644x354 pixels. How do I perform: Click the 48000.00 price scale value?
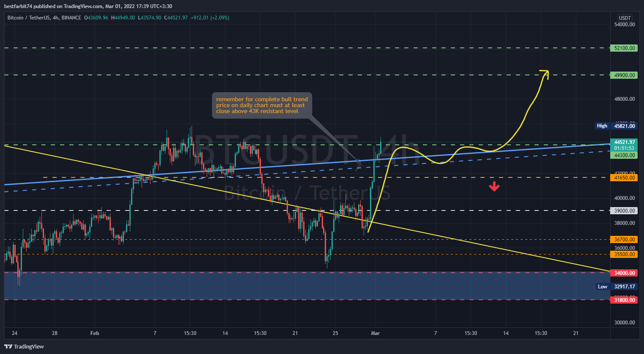coord(625,99)
